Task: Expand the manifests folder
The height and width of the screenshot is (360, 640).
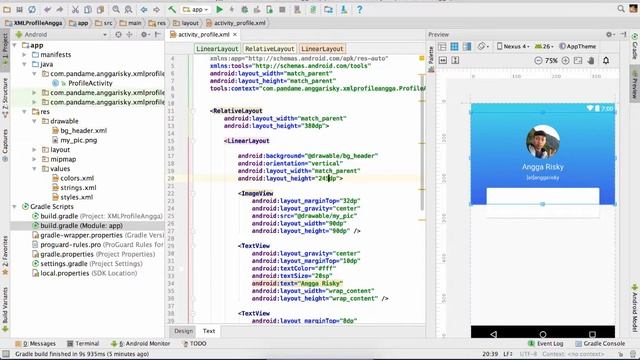Action: [x=24, y=55]
